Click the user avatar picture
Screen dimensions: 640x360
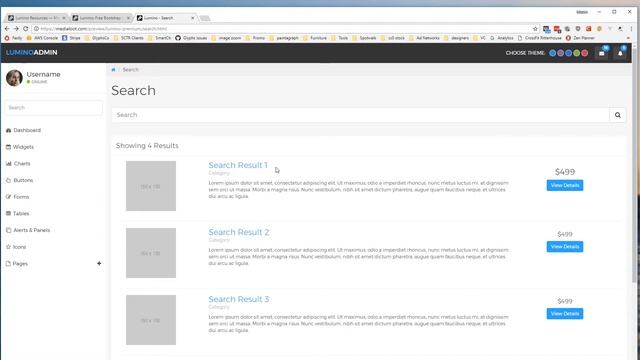click(x=14, y=78)
